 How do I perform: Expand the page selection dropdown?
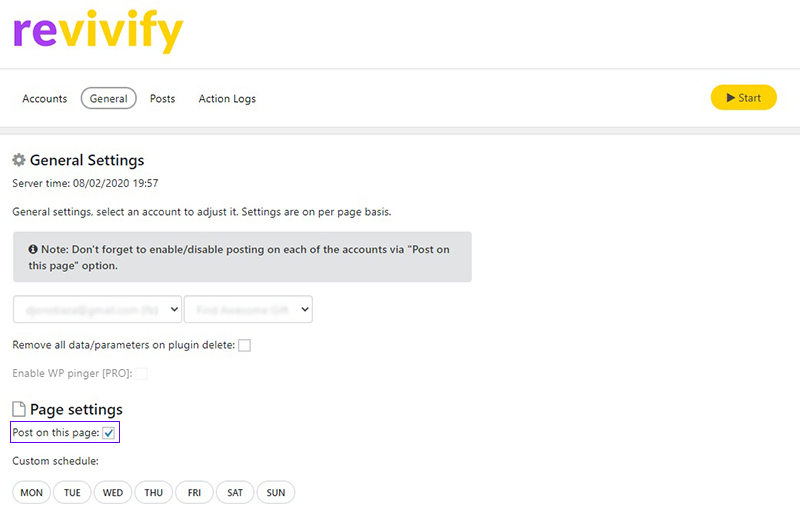pos(248,309)
